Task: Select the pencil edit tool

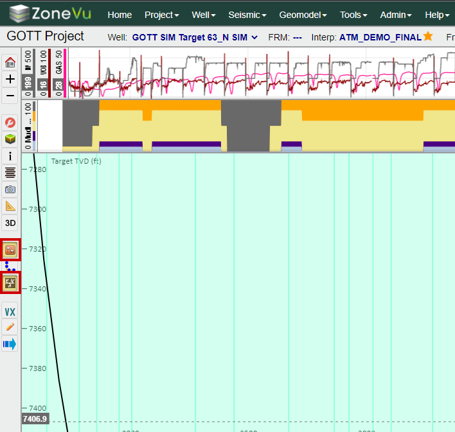Action: click(x=10, y=328)
